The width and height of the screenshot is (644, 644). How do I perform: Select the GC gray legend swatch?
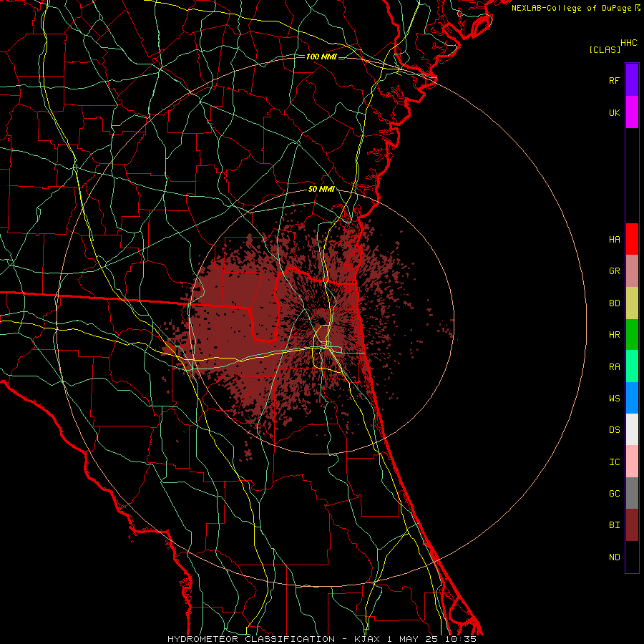pyautogui.click(x=632, y=493)
